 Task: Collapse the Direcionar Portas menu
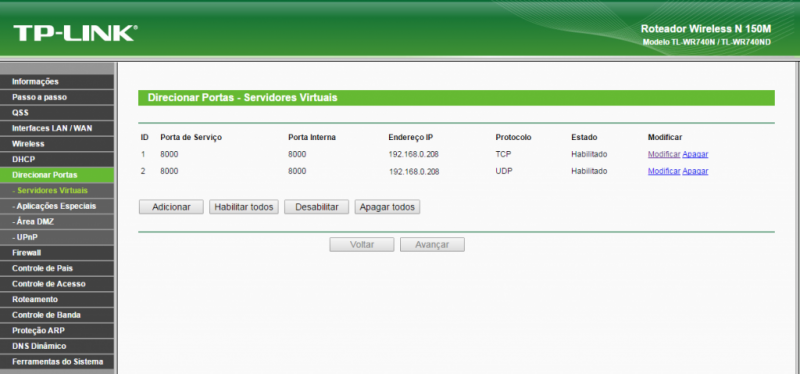[x=57, y=175]
